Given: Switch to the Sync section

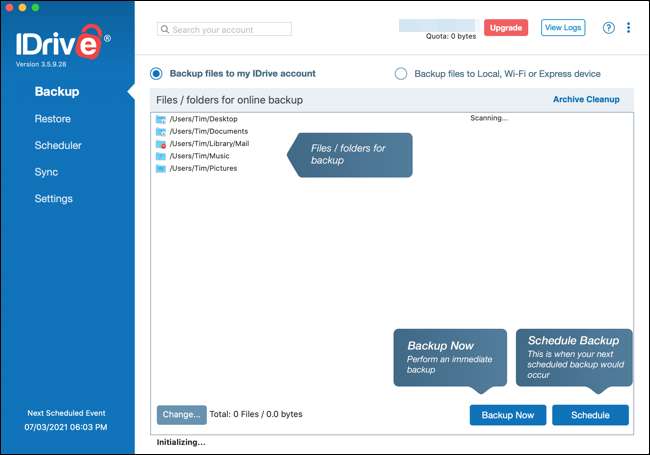Looking at the screenshot, I should point(46,172).
